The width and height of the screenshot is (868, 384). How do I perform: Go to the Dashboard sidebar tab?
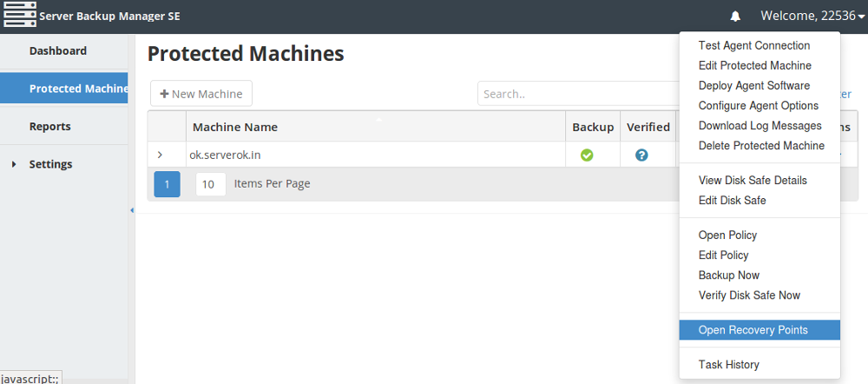tap(58, 51)
